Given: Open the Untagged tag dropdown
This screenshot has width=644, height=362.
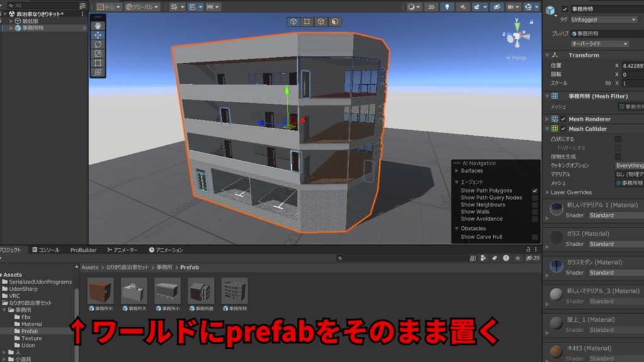Looking at the screenshot, I should coord(603,19).
